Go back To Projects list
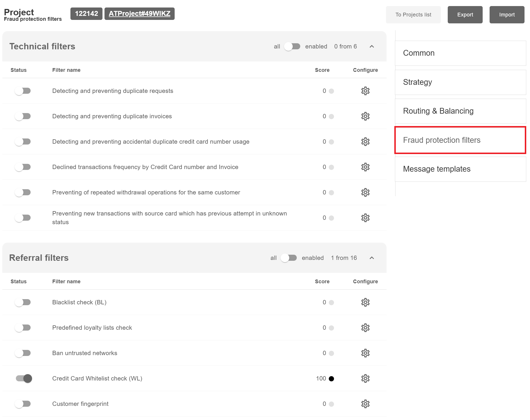Screen dimensions: 530x420 (413, 15)
